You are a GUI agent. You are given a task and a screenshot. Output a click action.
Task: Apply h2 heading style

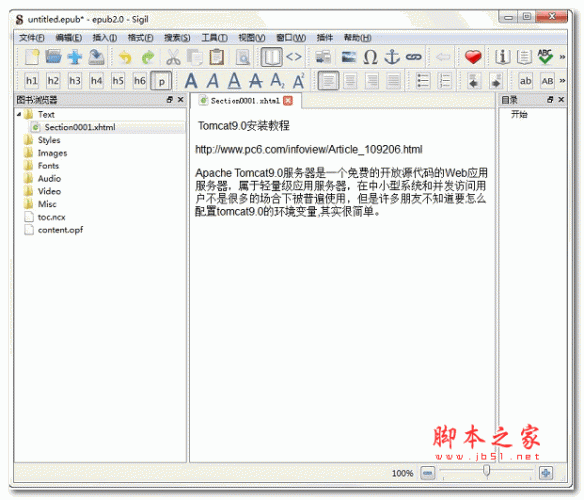[x=53, y=81]
